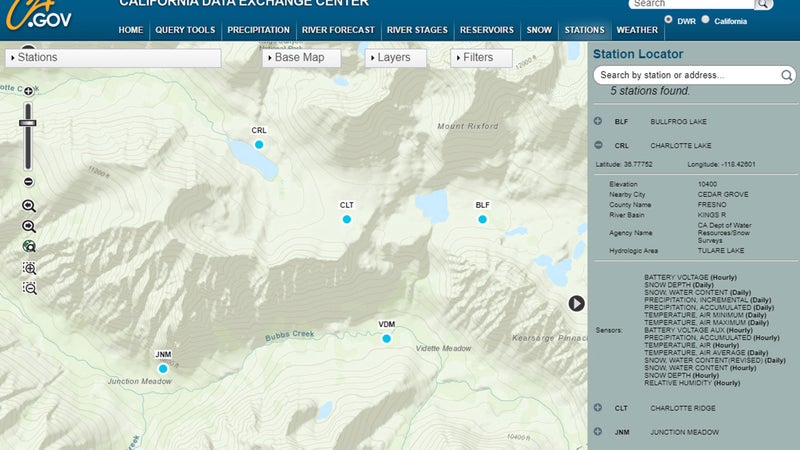Click the RELATIVE HUMIDITY (Hourly) sensor text
Image resolution: width=800 pixels, height=450 pixels.
coord(692,383)
